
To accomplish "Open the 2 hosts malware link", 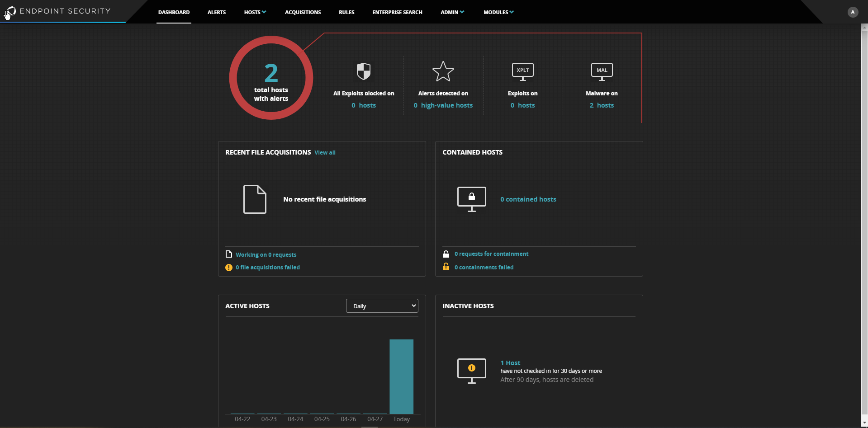I will click(x=602, y=105).
